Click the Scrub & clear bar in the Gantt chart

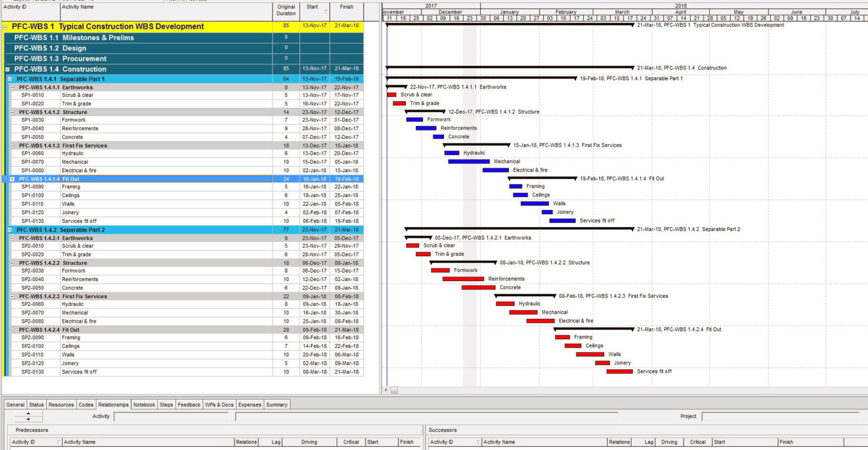tap(392, 94)
